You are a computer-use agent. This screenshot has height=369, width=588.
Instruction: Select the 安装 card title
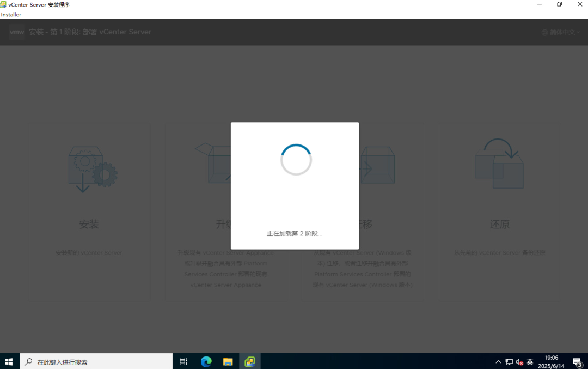click(x=89, y=225)
